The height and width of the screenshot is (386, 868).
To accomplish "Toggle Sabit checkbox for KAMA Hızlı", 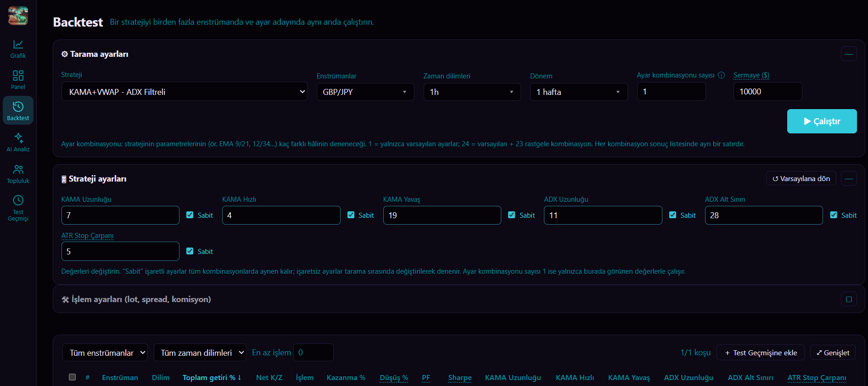I will (x=351, y=215).
